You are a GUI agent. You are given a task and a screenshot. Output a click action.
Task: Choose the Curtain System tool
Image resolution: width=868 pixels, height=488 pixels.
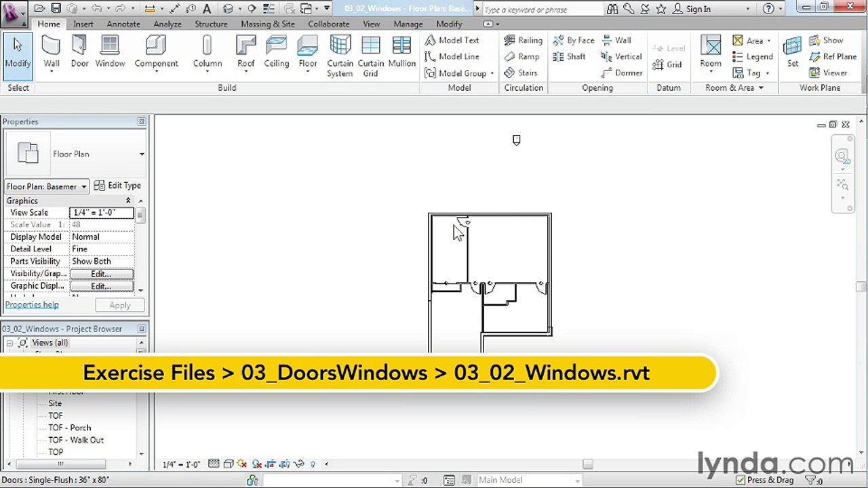point(340,56)
